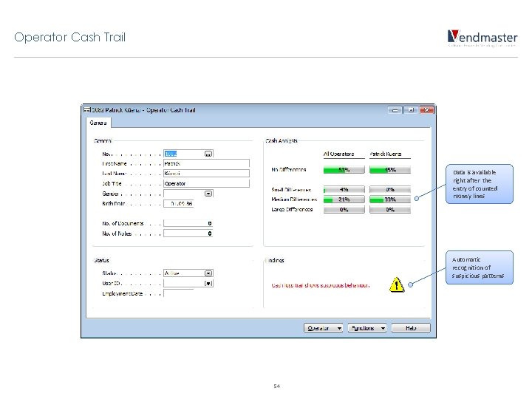Minimize the Operator Cash Trail window
532x399 pixels.
(395, 110)
